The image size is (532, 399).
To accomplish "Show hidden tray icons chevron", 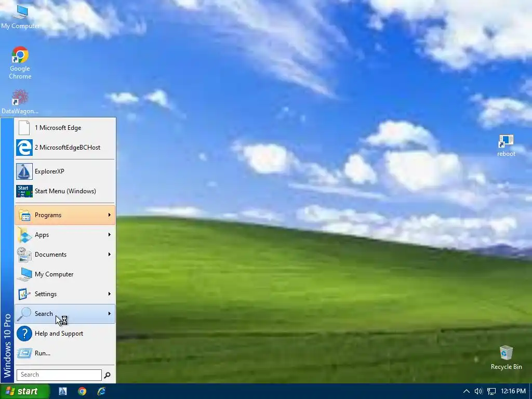I will click(x=467, y=391).
